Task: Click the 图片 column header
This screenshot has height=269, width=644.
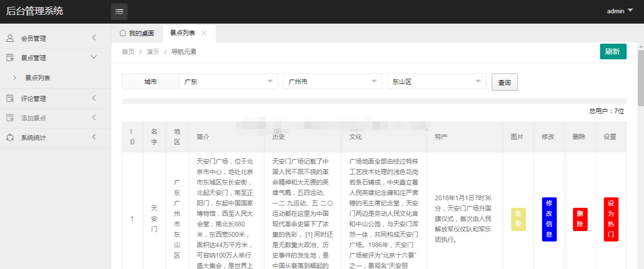Action: 519,137
